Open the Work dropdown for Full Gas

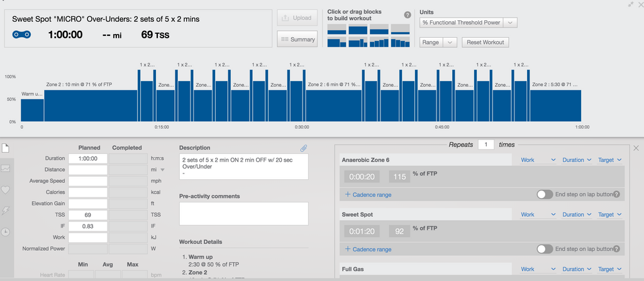click(x=538, y=269)
